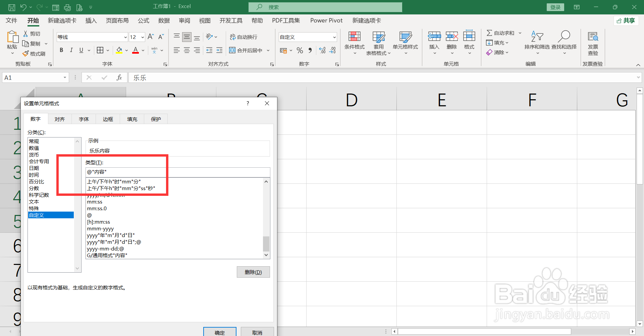
Task: Click the Format Painter (格式刷) button
Action: coord(34,54)
